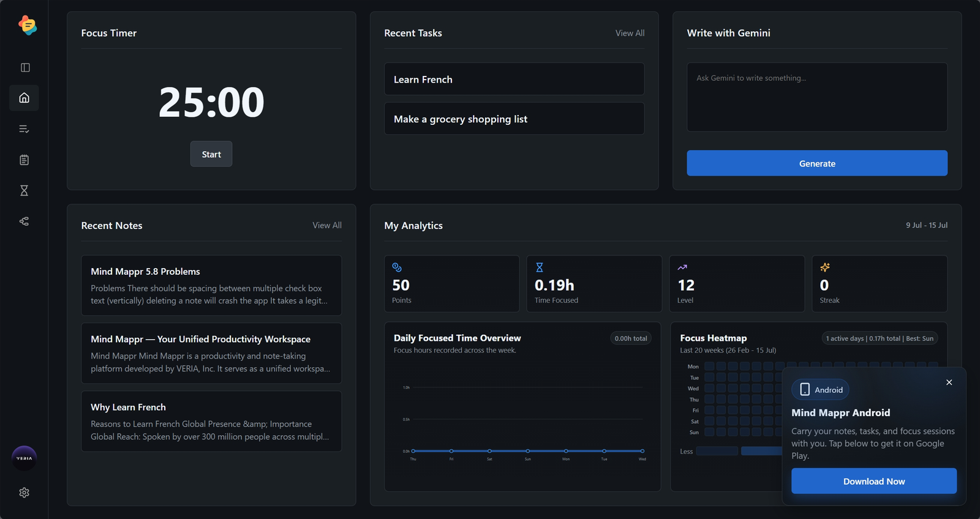Image resolution: width=980 pixels, height=519 pixels.
Task: Click the 0.00h total badge
Action: [x=631, y=338]
